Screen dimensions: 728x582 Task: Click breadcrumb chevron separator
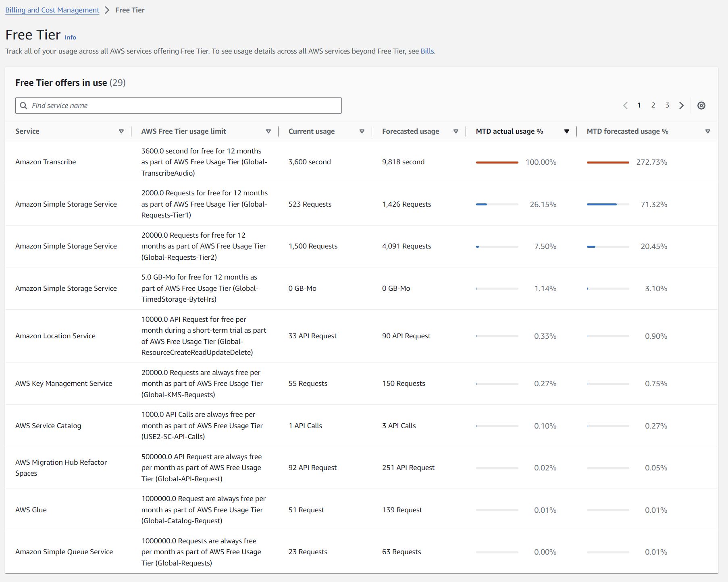click(107, 10)
